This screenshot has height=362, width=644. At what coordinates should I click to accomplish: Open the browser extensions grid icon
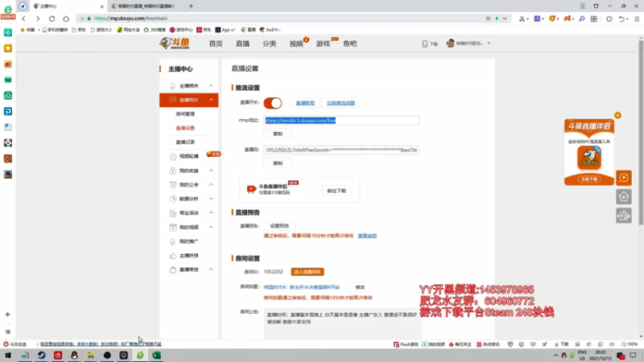[x=594, y=19]
